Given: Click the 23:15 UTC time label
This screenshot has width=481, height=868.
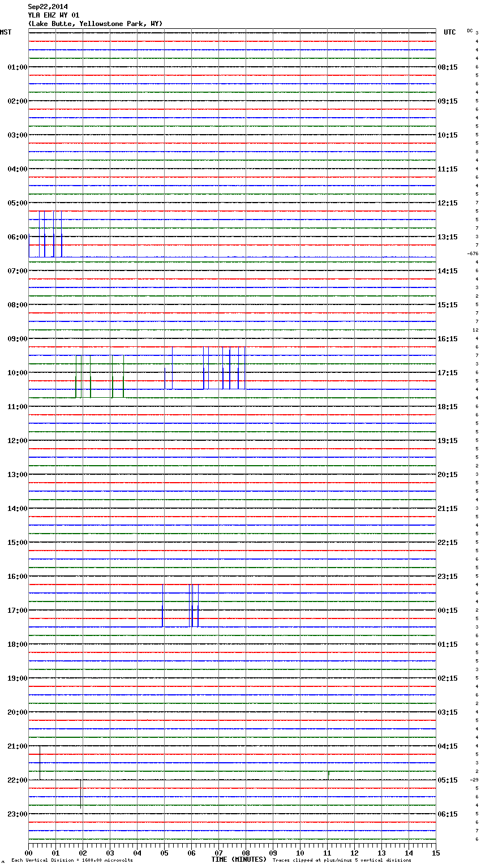Looking at the screenshot, I should click(448, 577).
